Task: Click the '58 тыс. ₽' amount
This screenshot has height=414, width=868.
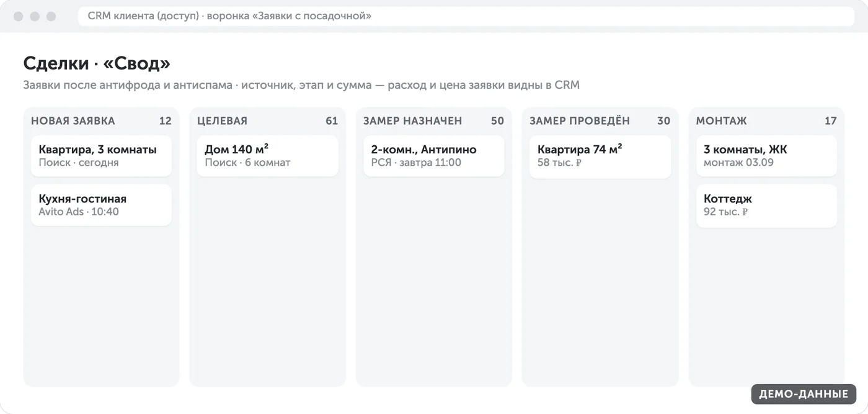Action: coord(559,163)
